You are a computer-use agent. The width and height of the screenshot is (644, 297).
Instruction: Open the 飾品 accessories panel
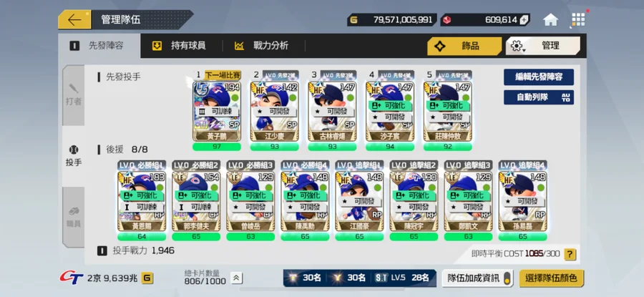[x=464, y=46]
